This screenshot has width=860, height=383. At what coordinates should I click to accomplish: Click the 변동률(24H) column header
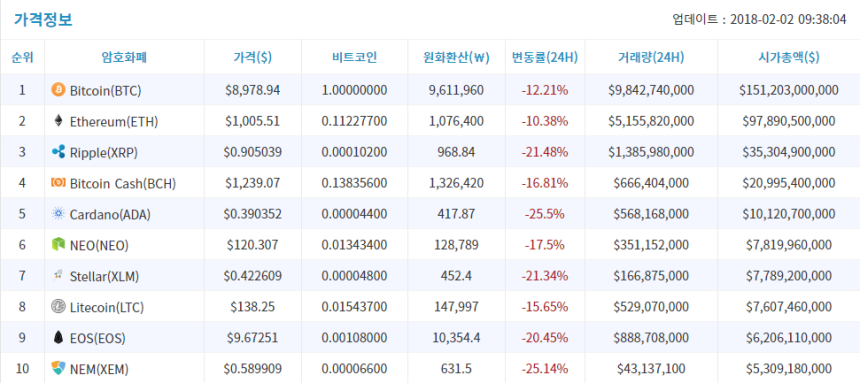pos(545,57)
